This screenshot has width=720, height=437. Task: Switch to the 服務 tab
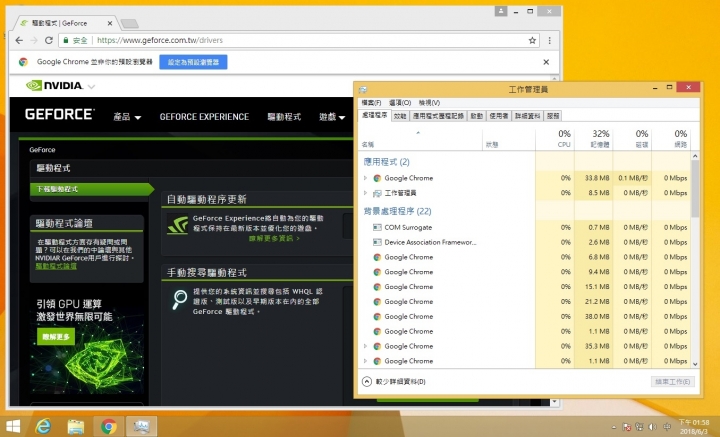click(553, 116)
